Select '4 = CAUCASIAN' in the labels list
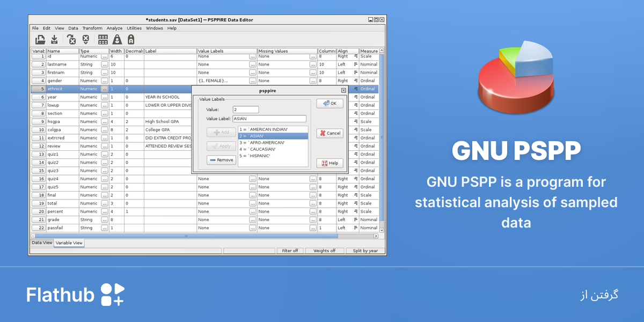The image size is (644, 322). tap(273, 149)
